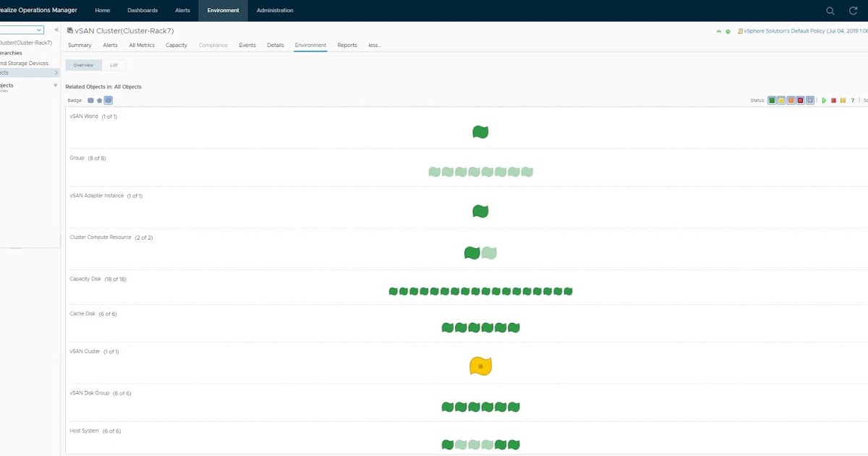Toggle the orange status filter

[x=791, y=101]
